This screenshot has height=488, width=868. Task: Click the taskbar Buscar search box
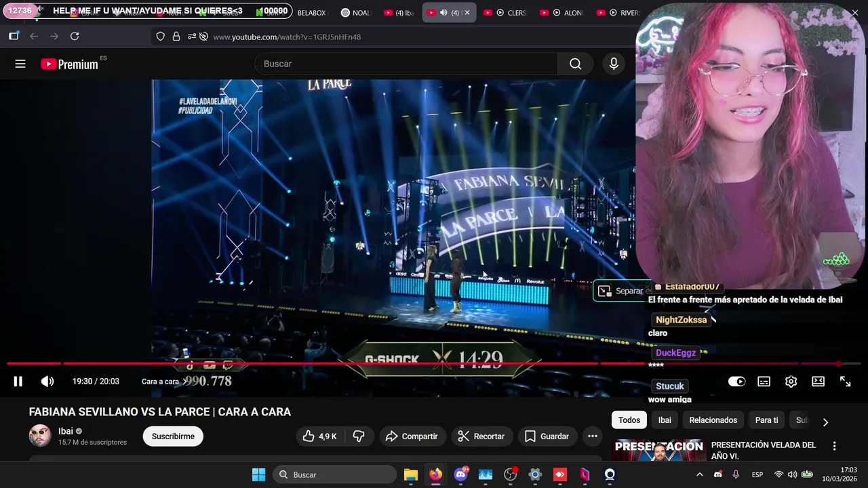coord(335,474)
